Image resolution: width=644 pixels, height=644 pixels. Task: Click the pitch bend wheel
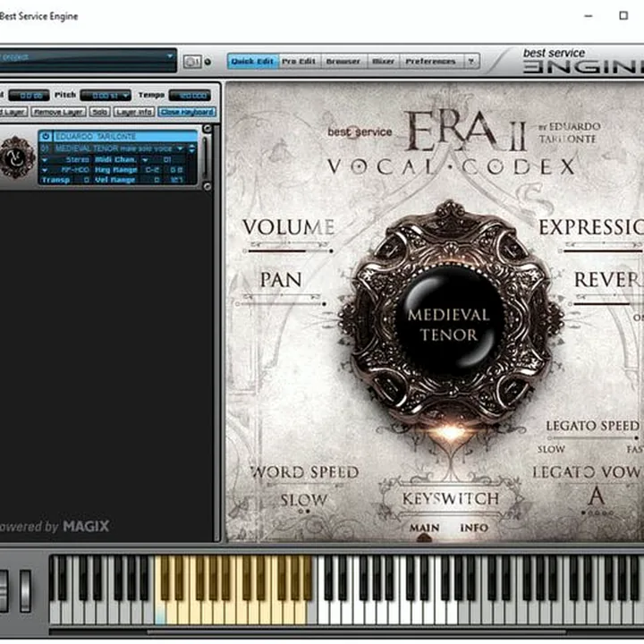pyautogui.click(x=4, y=590)
